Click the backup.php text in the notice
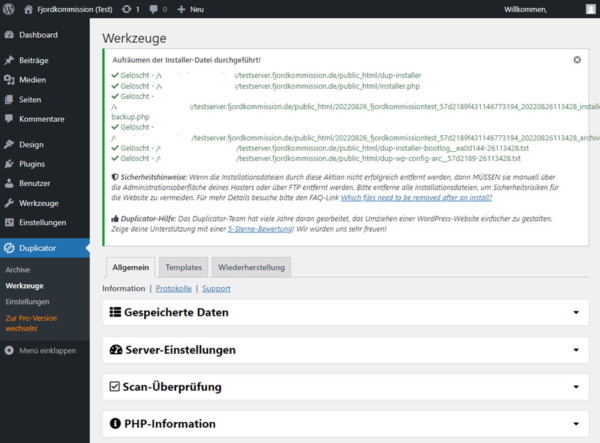The width and height of the screenshot is (600, 443). 130,117
